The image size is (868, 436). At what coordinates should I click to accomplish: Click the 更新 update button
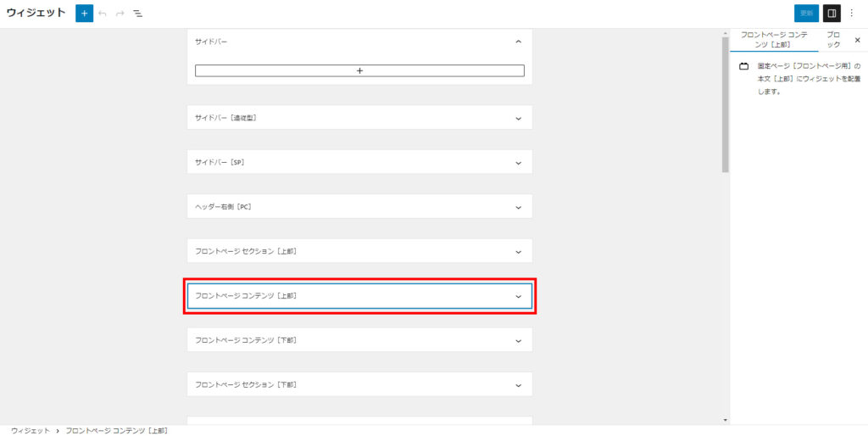coord(806,14)
